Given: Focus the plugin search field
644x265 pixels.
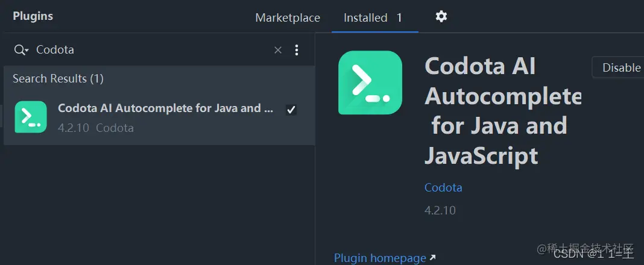Looking at the screenshot, I should pos(151,50).
